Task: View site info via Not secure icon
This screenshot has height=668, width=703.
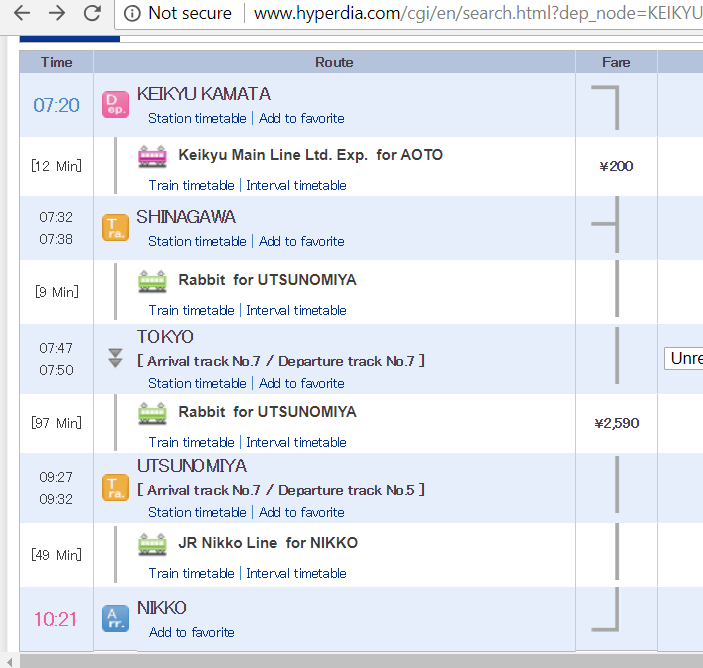Action: click(132, 13)
